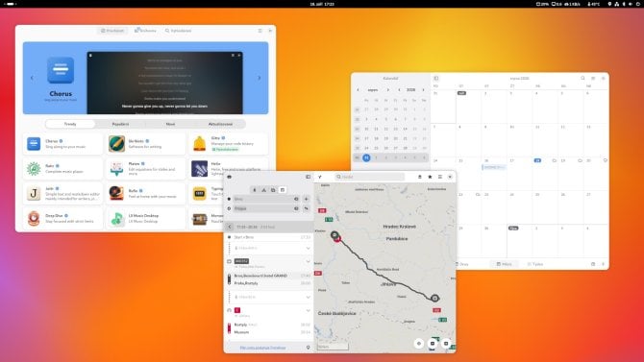Expand the first walking segment under Start Brno
The height and width of the screenshot is (362, 644).
pyautogui.click(x=308, y=249)
